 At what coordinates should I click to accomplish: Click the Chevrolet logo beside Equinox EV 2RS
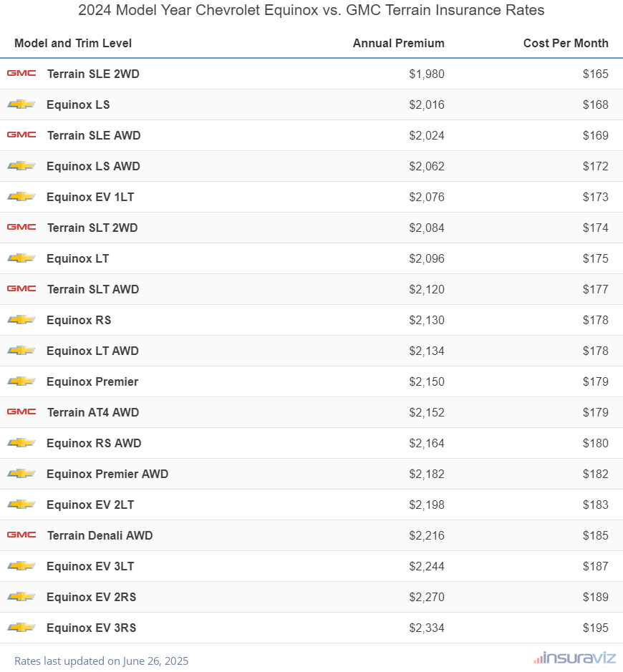pos(21,597)
